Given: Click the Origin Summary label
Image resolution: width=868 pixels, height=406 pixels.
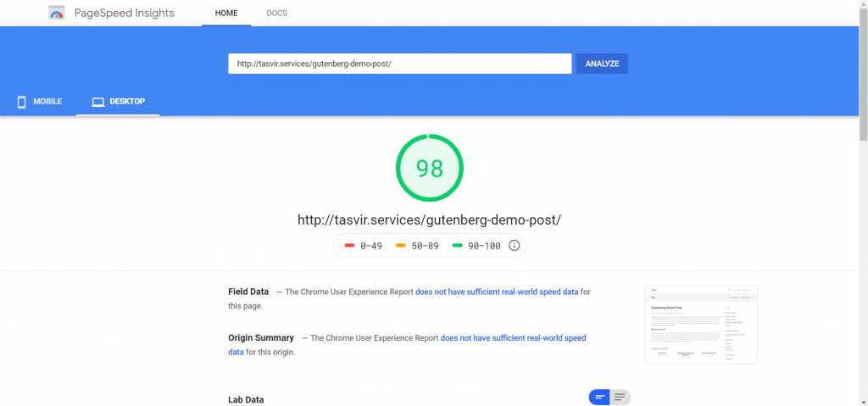Looking at the screenshot, I should point(261,338).
